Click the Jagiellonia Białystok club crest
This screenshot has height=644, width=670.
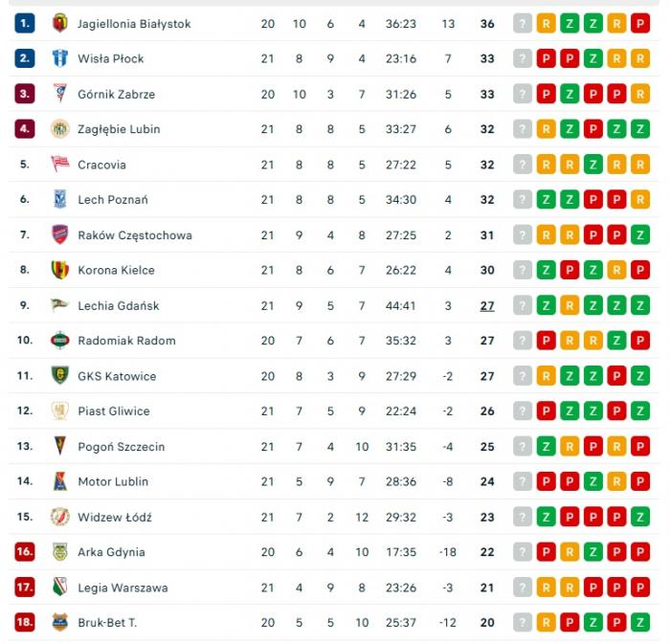(60, 23)
